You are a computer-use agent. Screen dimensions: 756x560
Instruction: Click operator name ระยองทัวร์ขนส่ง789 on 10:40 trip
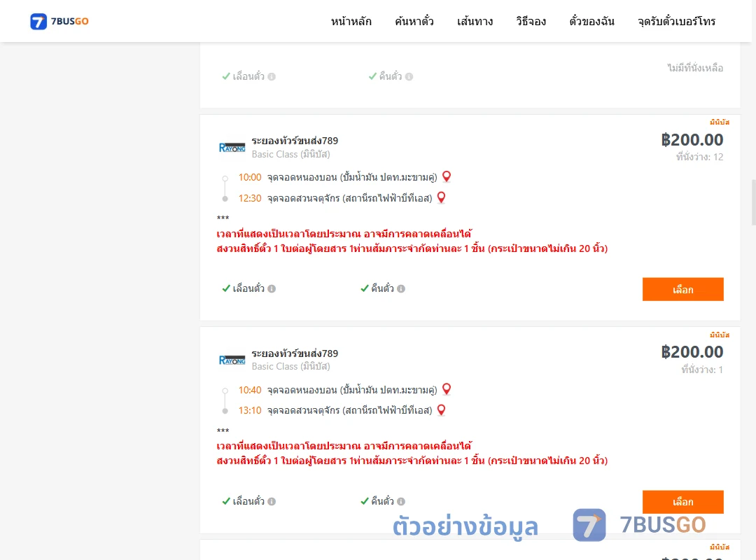click(295, 353)
